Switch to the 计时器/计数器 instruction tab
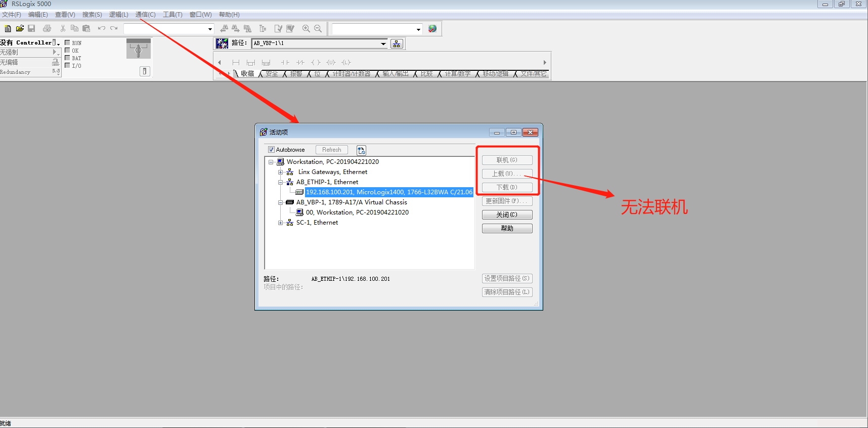Screen dimensions: 868x428 click(351, 74)
